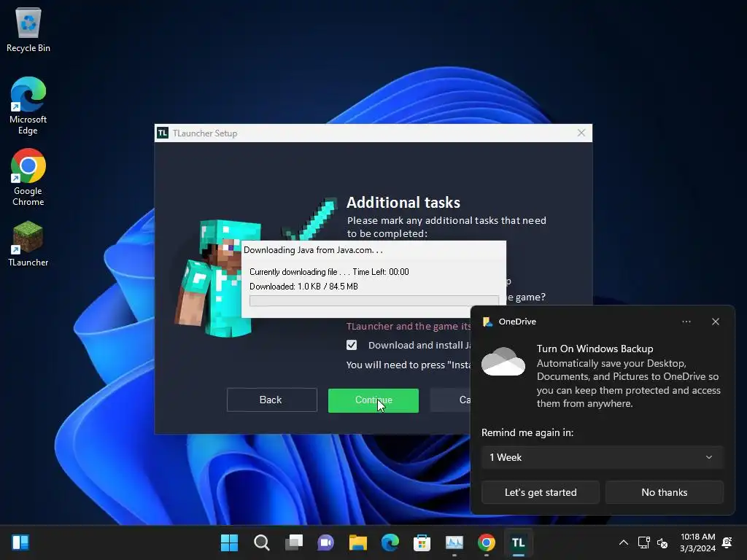This screenshot has width=747, height=560.
Task: Open the Windows Start menu
Action: 229,542
